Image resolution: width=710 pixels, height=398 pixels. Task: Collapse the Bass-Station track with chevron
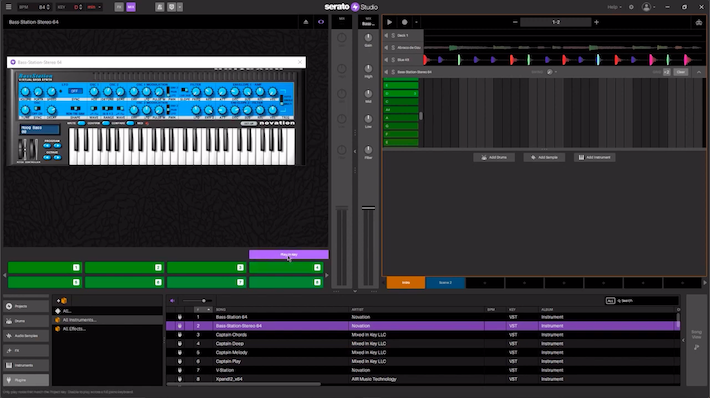tap(699, 72)
